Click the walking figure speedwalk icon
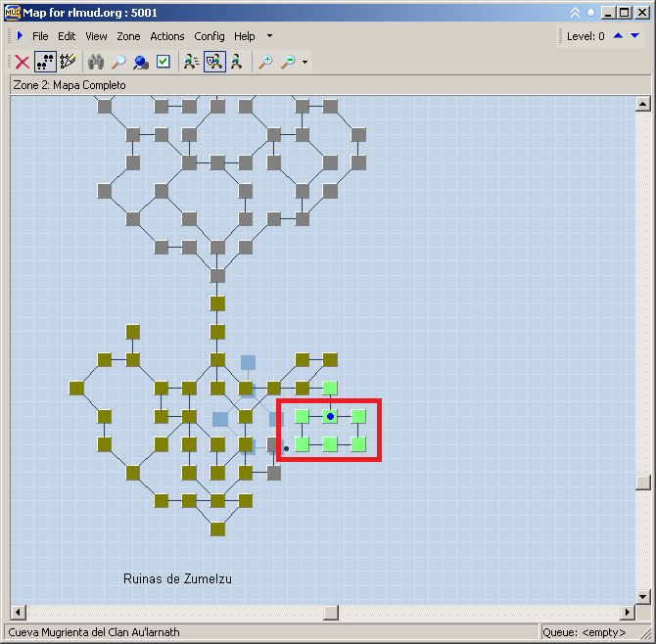 [x=192, y=62]
